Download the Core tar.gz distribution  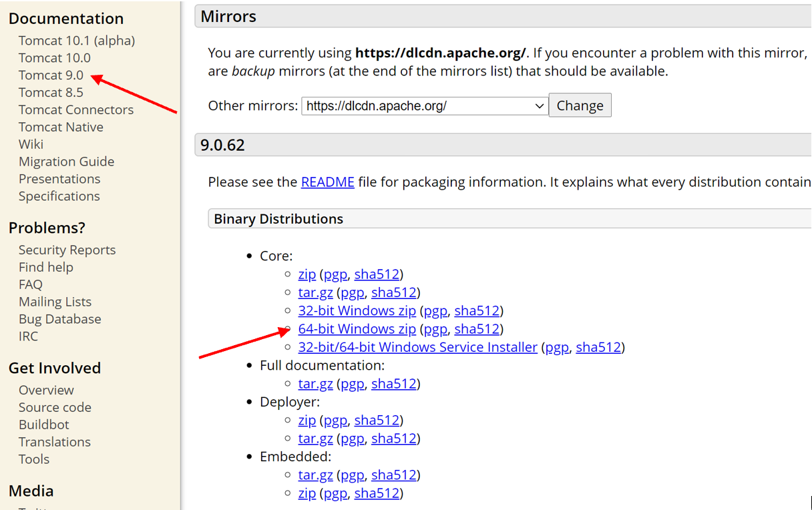316,292
